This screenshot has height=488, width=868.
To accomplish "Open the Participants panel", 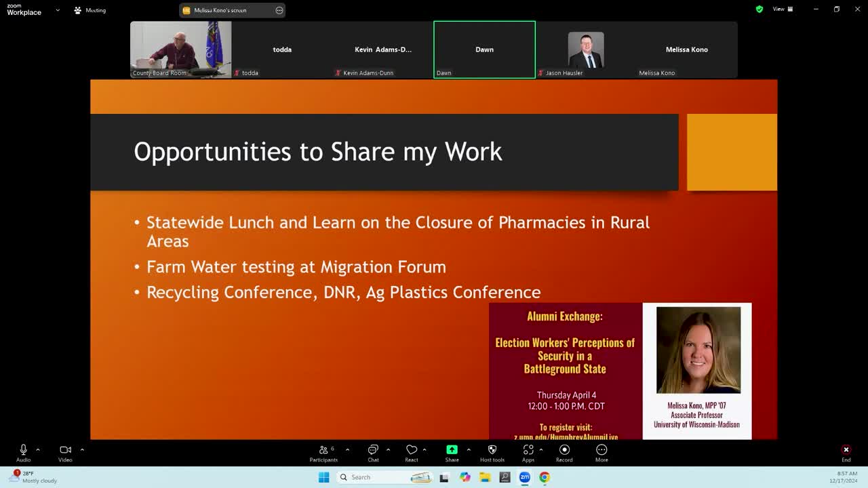I will 323,453.
